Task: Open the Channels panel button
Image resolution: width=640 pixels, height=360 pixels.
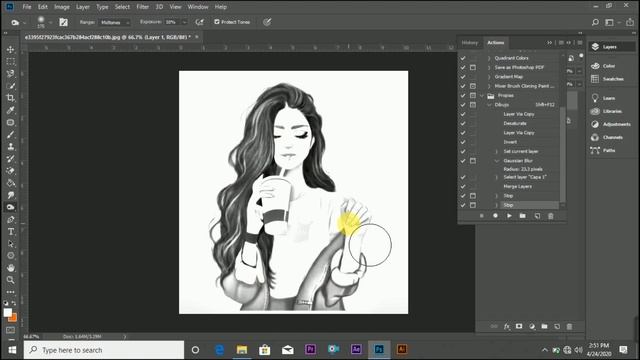Action: [x=607, y=137]
